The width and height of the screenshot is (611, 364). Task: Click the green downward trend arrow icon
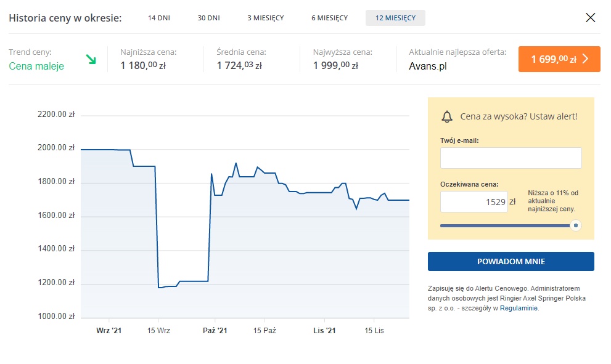[91, 60]
